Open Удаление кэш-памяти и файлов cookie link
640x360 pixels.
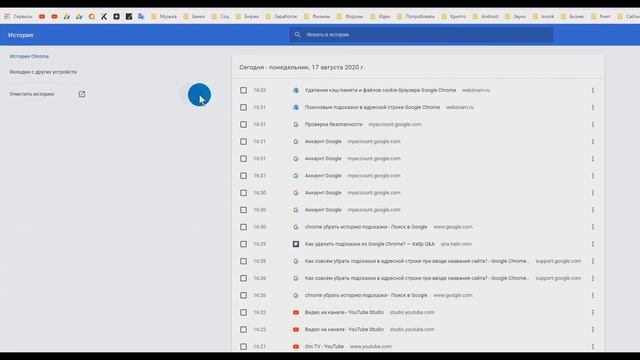380,90
